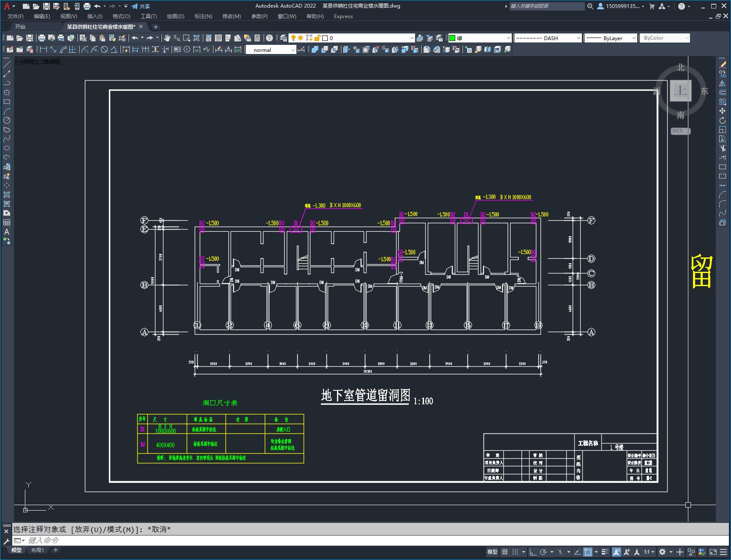This screenshot has width=731, height=560.
Task: Toggle the layer lock padlock icon
Action: (x=318, y=38)
